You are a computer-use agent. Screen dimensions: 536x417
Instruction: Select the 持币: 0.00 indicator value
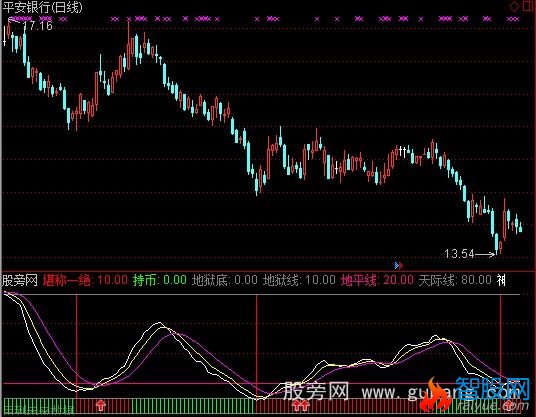tap(160, 280)
